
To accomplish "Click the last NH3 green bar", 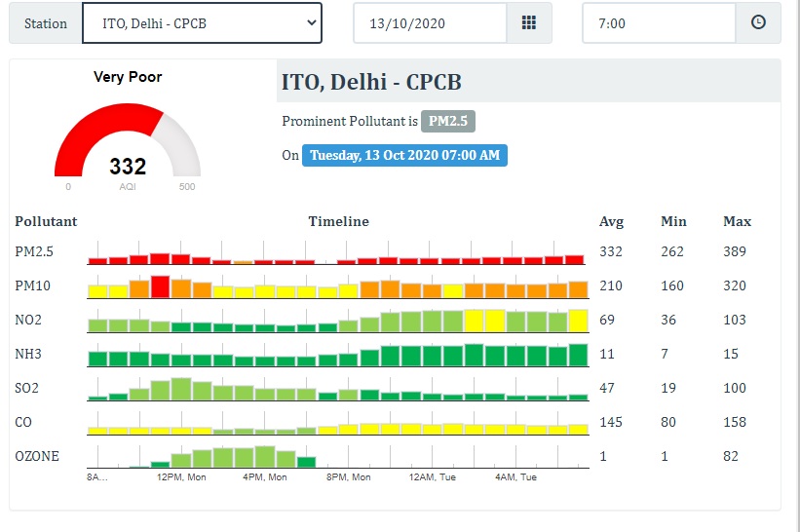I will point(578,356).
